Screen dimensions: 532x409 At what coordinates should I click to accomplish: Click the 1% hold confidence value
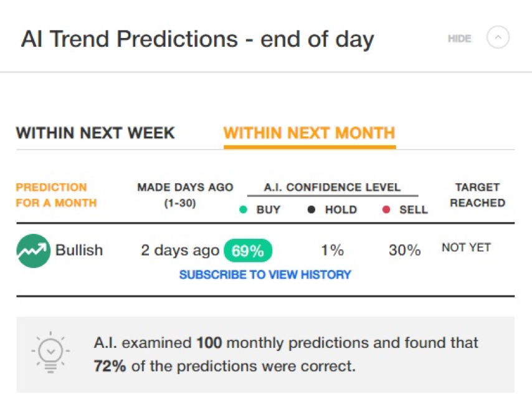click(x=333, y=251)
